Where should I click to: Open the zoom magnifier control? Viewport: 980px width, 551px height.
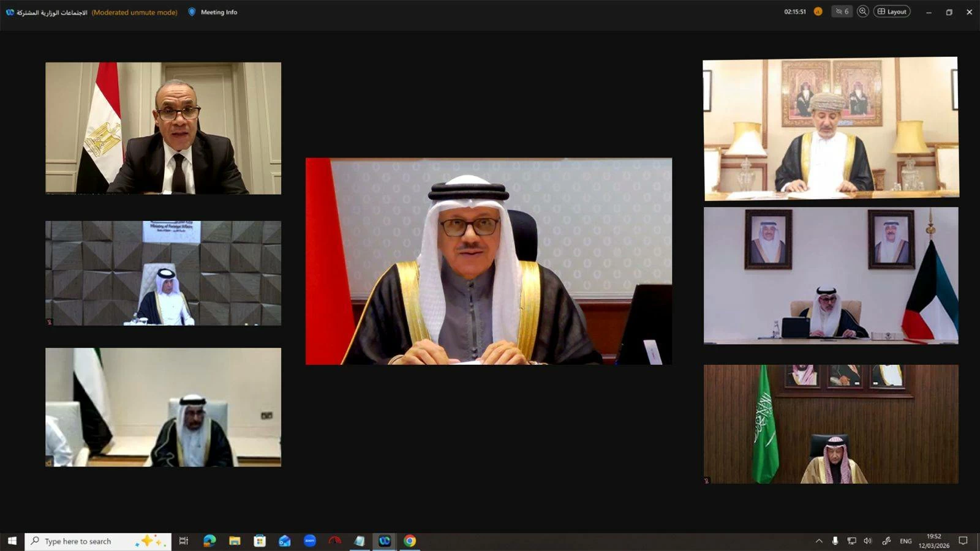pyautogui.click(x=862, y=11)
